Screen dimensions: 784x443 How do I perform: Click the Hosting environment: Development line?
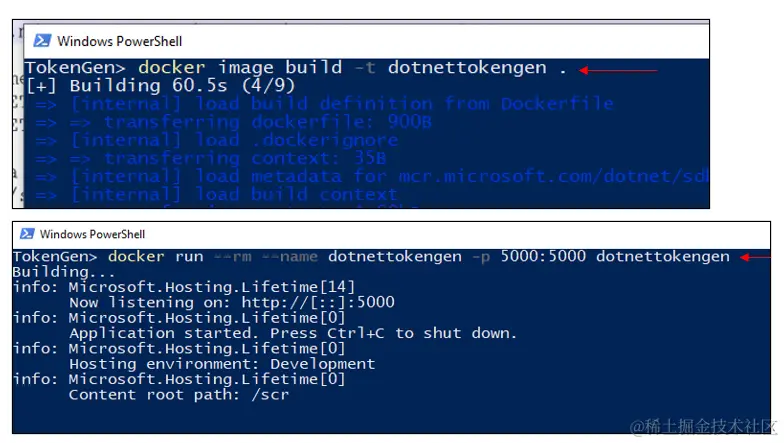[222, 364]
